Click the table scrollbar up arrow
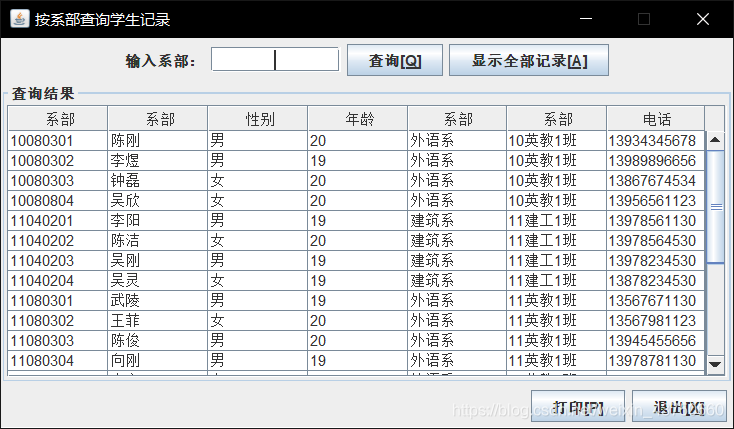This screenshot has width=734, height=429. pyautogui.click(x=715, y=140)
